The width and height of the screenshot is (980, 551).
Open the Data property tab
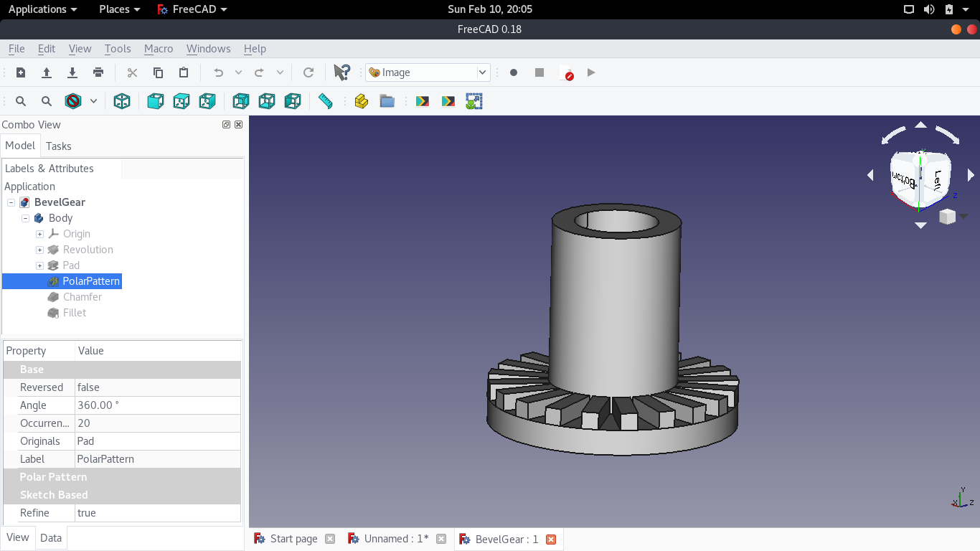pyautogui.click(x=51, y=538)
